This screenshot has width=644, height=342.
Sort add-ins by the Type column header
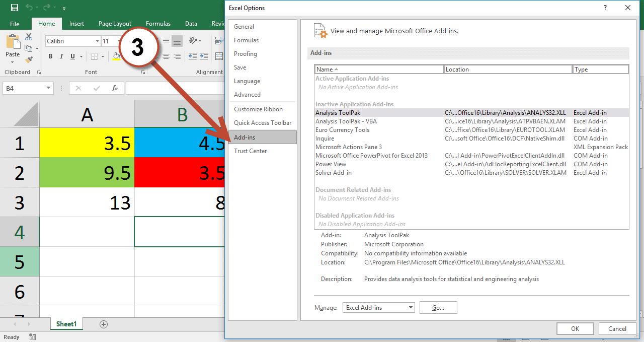(x=601, y=70)
